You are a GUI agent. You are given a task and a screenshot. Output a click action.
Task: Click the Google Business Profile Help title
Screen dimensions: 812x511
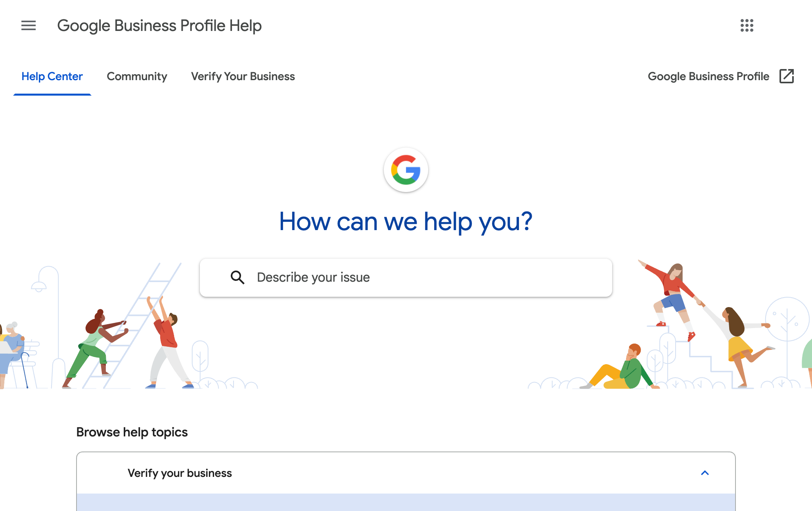pos(159,26)
